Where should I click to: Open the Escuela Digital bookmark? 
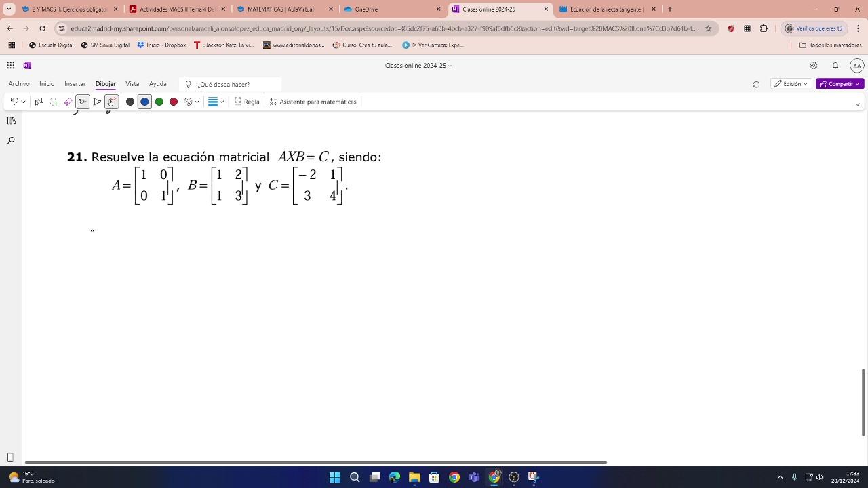pos(51,45)
